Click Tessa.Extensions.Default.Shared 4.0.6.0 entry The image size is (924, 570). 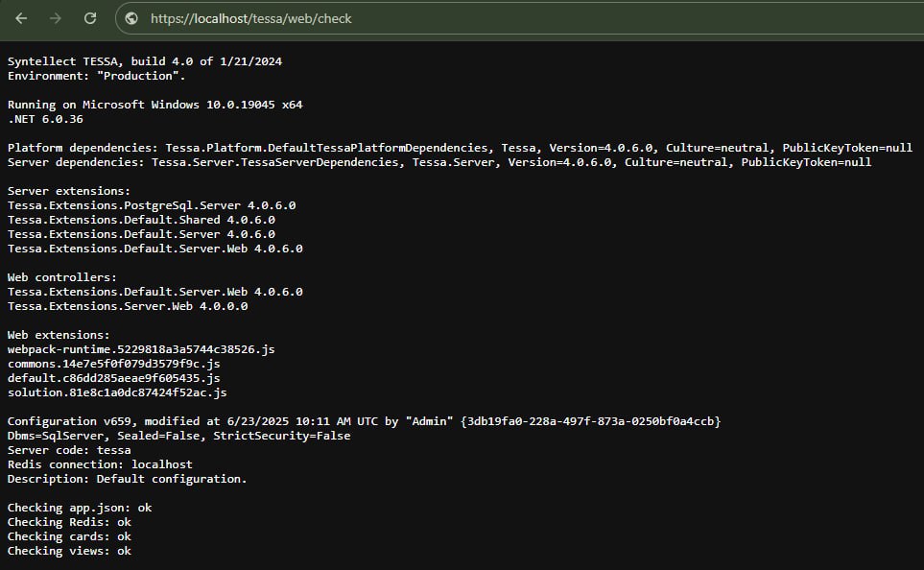pyautogui.click(x=140, y=220)
